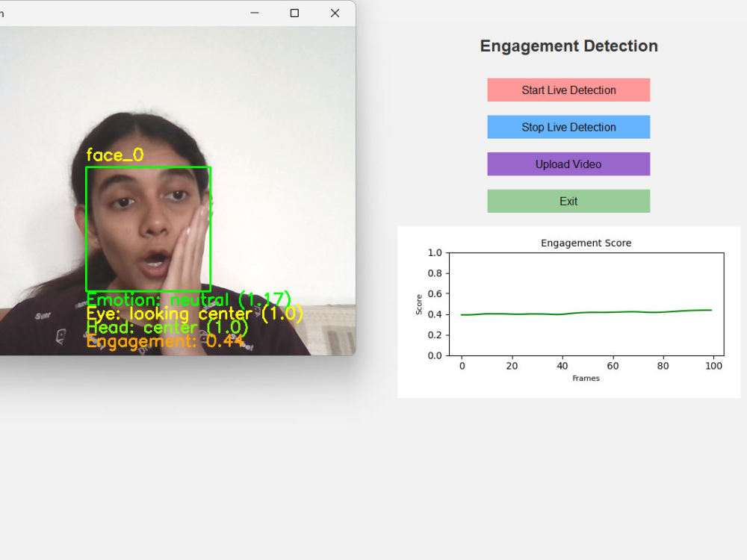
Task: Start live detection with the red button
Action: 568,90
